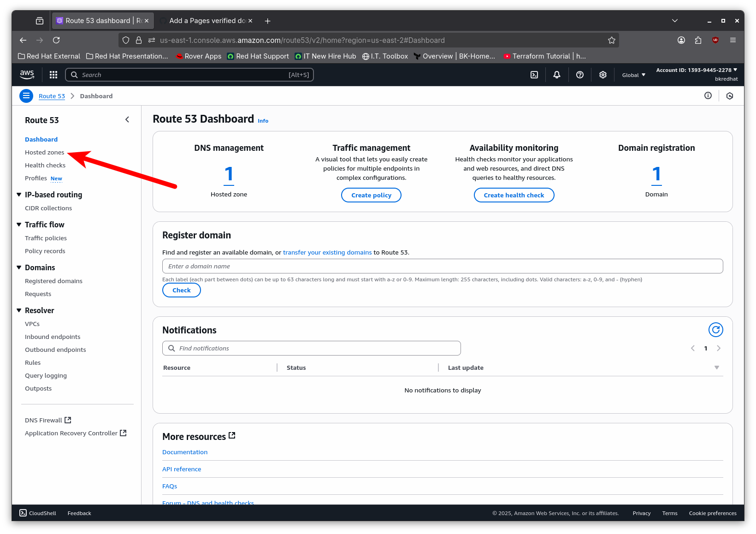Screen dimensions: 756x534
Task: Collapse the Resolver section
Action: (x=19, y=310)
